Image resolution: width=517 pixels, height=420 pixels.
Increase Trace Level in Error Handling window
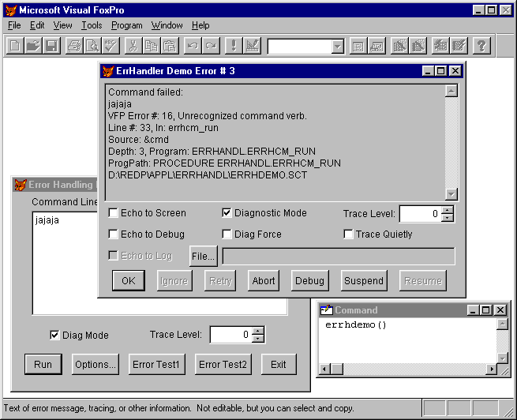tap(258, 331)
